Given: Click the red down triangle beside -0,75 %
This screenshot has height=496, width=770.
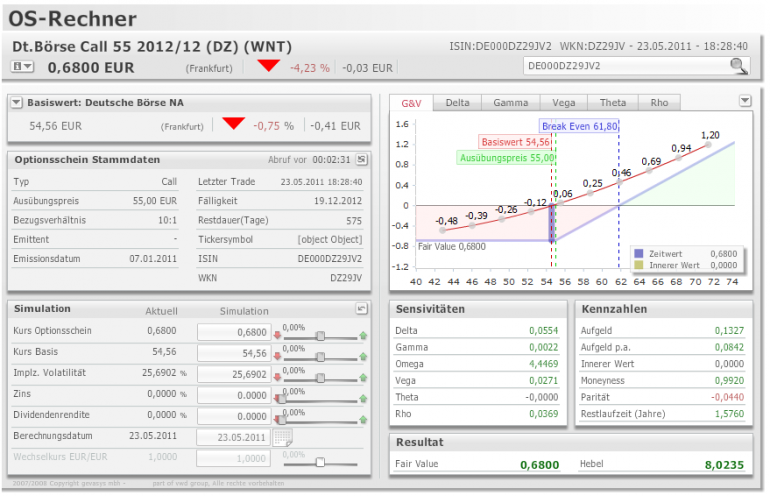Looking at the screenshot, I should (233, 123).
